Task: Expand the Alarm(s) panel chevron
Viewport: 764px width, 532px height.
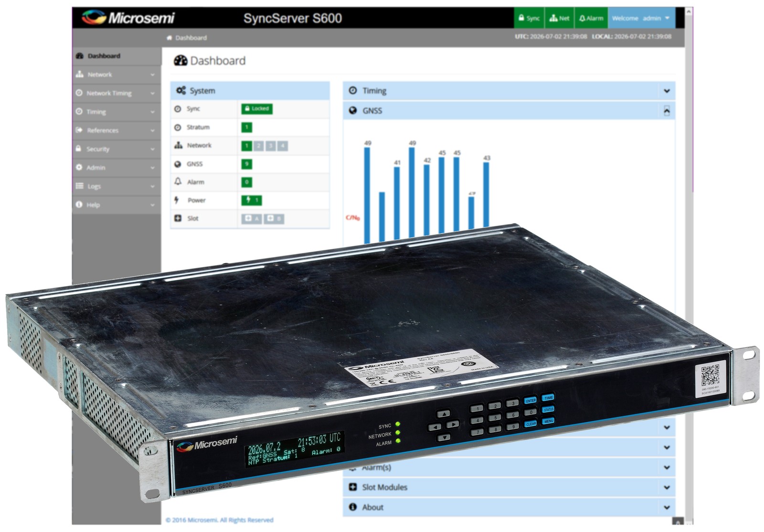Action: (667, 468)
